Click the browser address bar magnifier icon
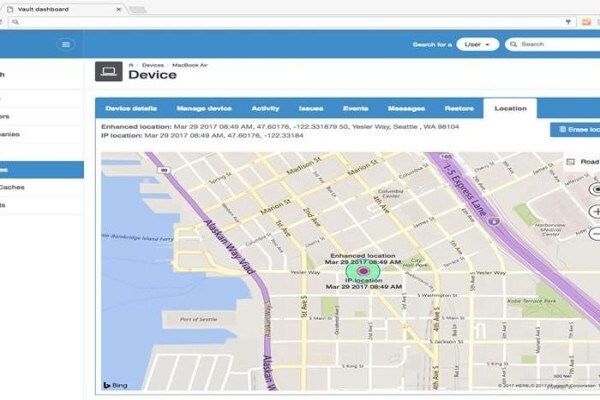 (16, 22)
